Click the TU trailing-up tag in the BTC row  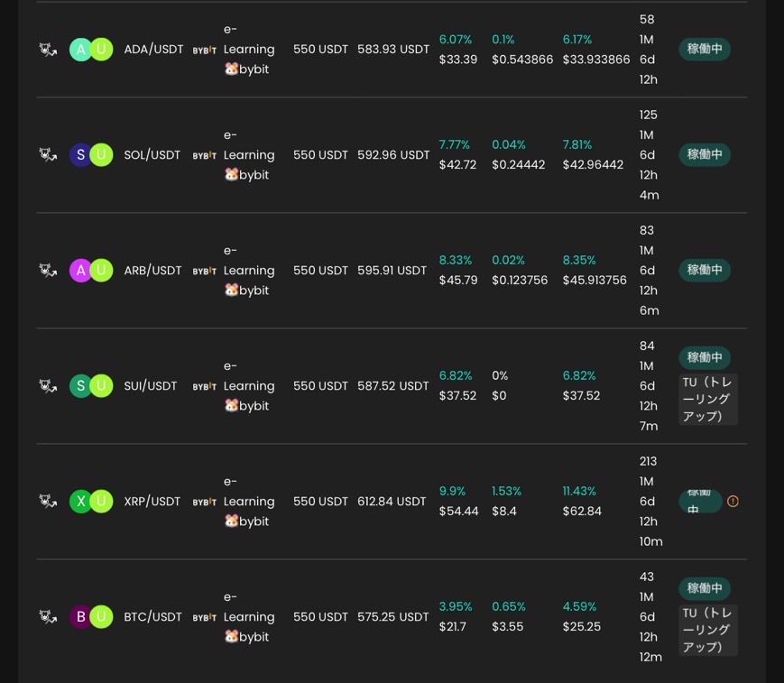click(x=708, y=630)
